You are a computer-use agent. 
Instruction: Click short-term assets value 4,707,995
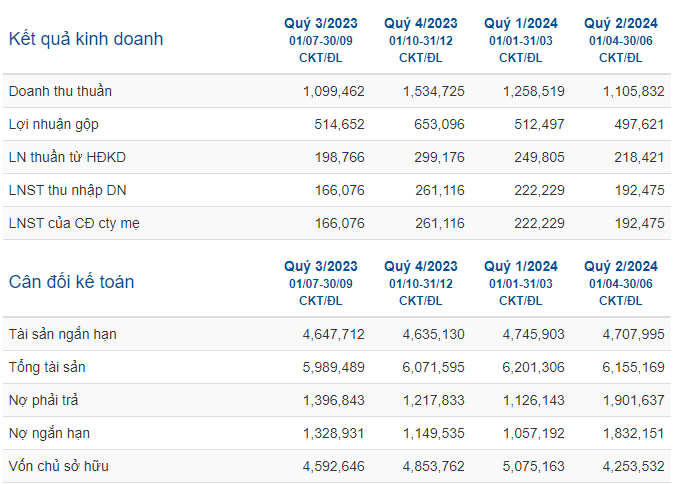click(634, 334)
